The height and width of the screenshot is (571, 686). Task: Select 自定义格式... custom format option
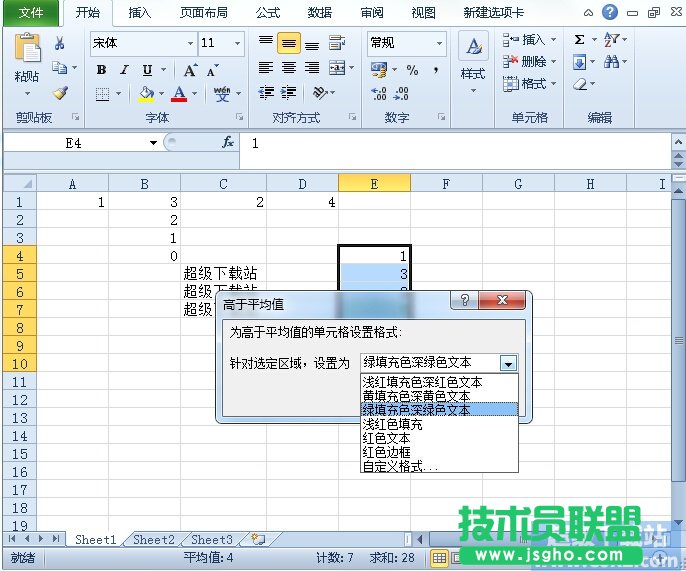(400, 466)
